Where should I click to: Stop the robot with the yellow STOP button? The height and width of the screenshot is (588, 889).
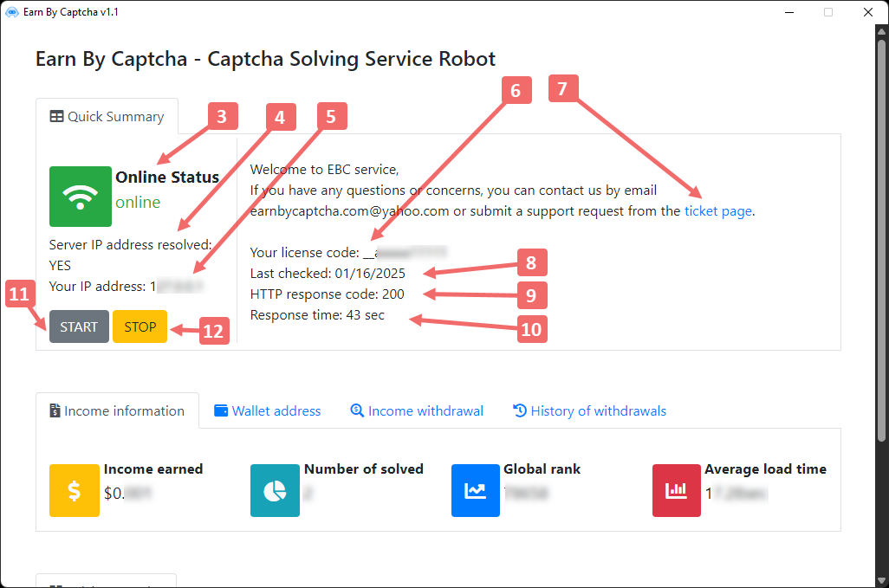140,326
